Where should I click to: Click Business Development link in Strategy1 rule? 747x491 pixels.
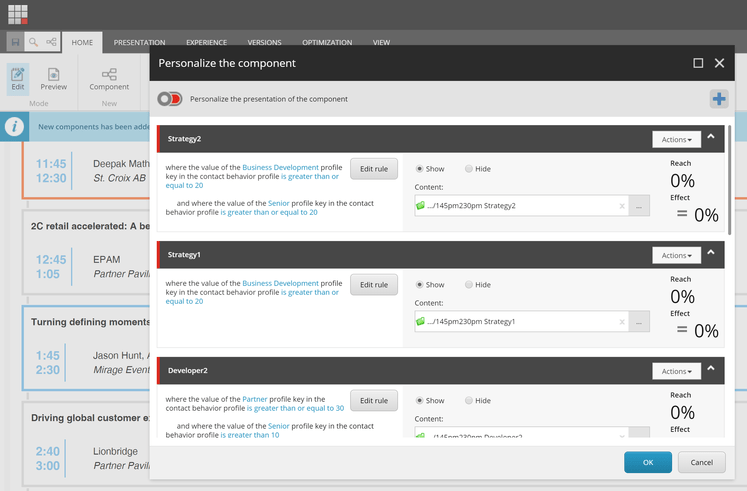[280, 283]
